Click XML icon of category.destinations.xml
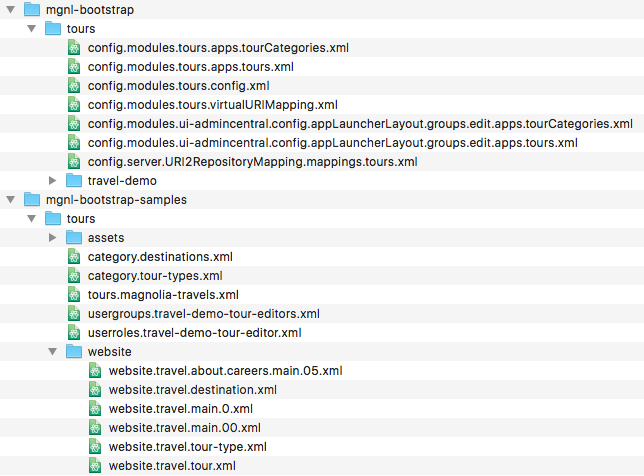The width and height of the screenshot is (644, 476). coord(74,257)
